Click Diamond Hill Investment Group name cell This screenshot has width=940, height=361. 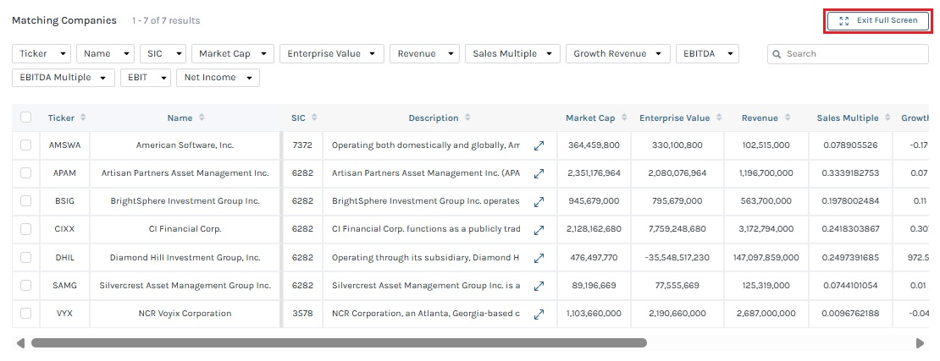[185, 257]
